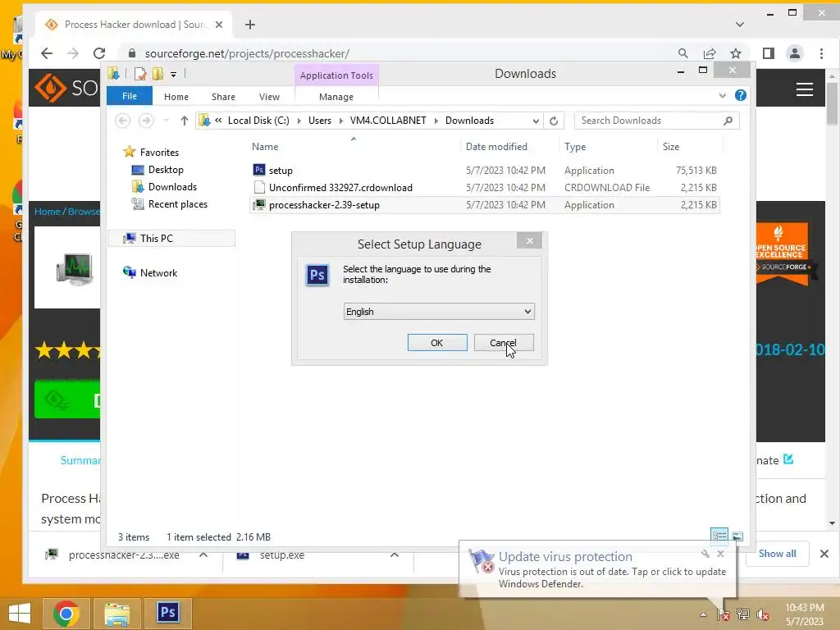This screenshot has height=630, width=840.
Task: Expand the Explorer ribbon chevron
Action: click(722, 96)
